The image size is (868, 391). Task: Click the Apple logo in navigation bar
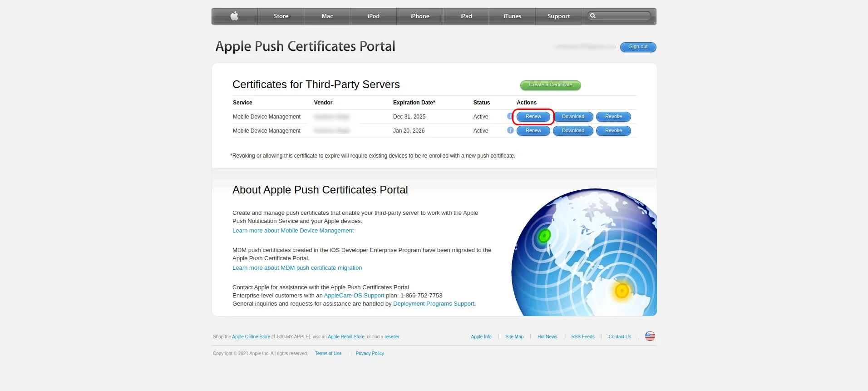[x=234, y=16]
